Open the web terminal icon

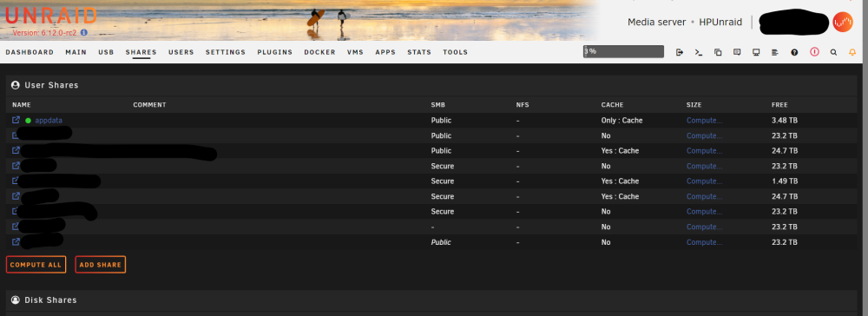(699, 52)
